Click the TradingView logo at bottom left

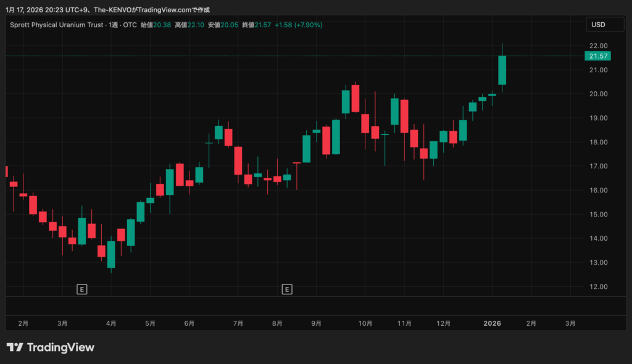pos(51,347)
